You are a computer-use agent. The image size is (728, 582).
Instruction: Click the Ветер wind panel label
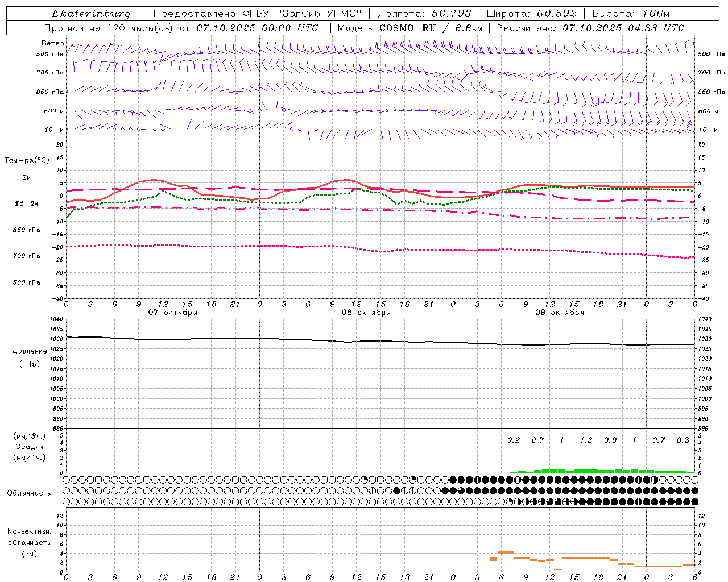pos(53,43)
